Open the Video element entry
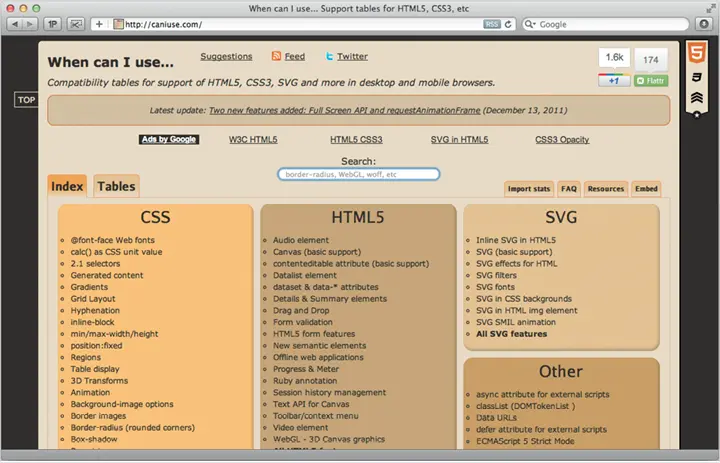720x463 pixels. pyautogui.click(x=300, y=428)
